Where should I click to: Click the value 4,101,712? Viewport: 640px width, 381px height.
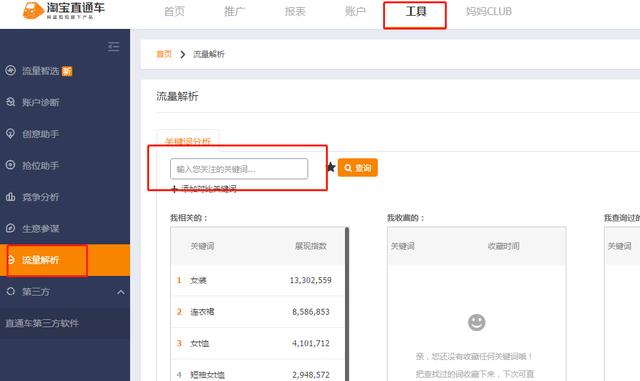pos(311,343)
